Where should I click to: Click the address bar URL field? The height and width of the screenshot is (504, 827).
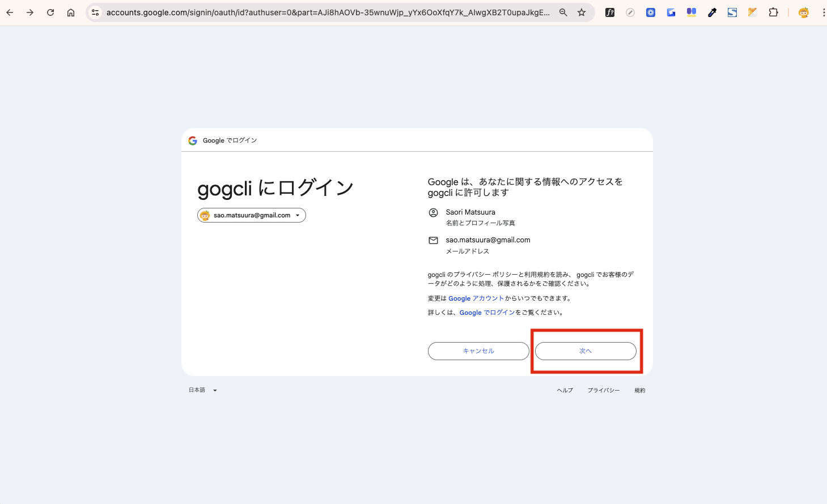(328, 12)
